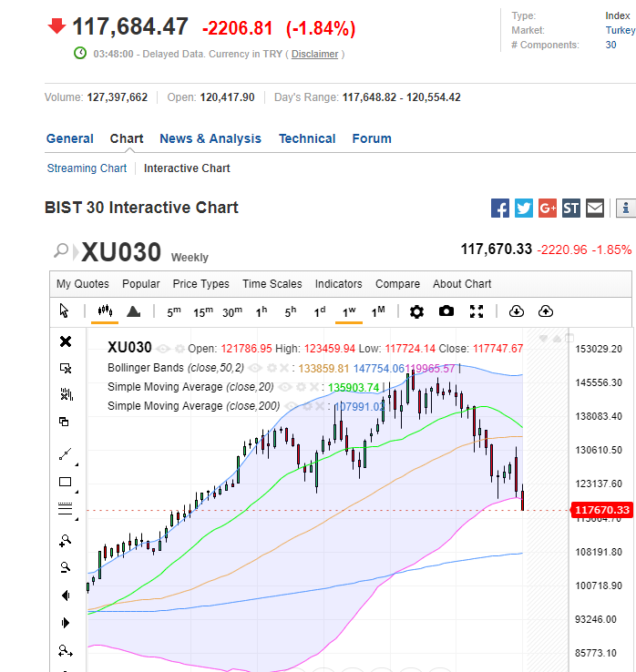
Task: Open the Popular menu
Action: pos(140,284)
